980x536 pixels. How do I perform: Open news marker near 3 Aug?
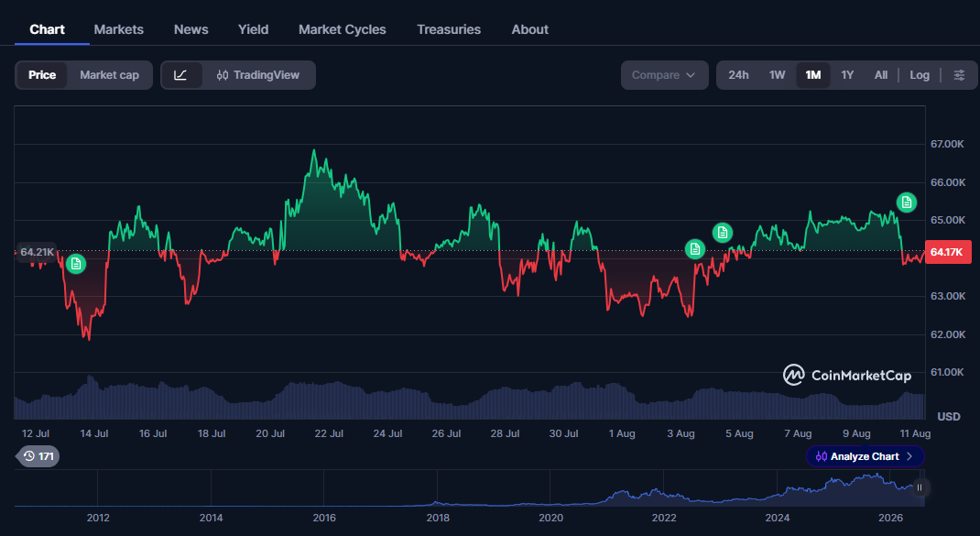[x=694, y=249]
